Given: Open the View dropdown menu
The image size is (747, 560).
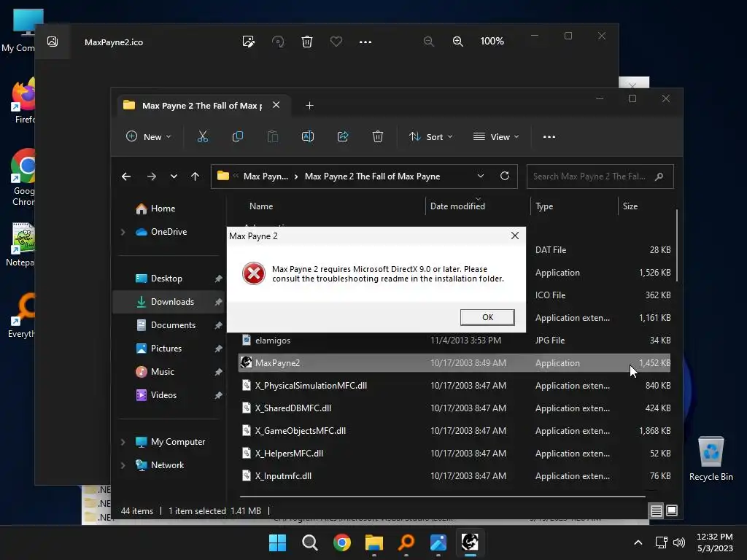Looking at the screenshot, I should coord(496,136).
